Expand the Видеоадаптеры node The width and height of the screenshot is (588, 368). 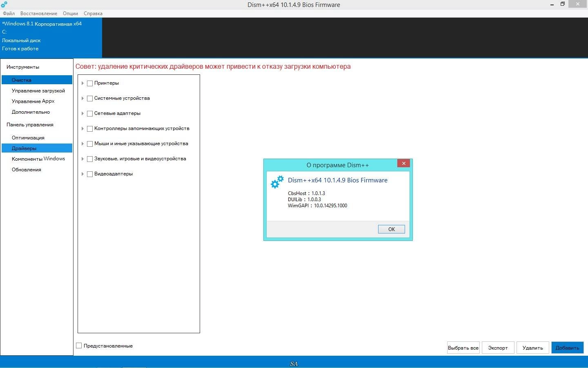(x=82, y=174)
